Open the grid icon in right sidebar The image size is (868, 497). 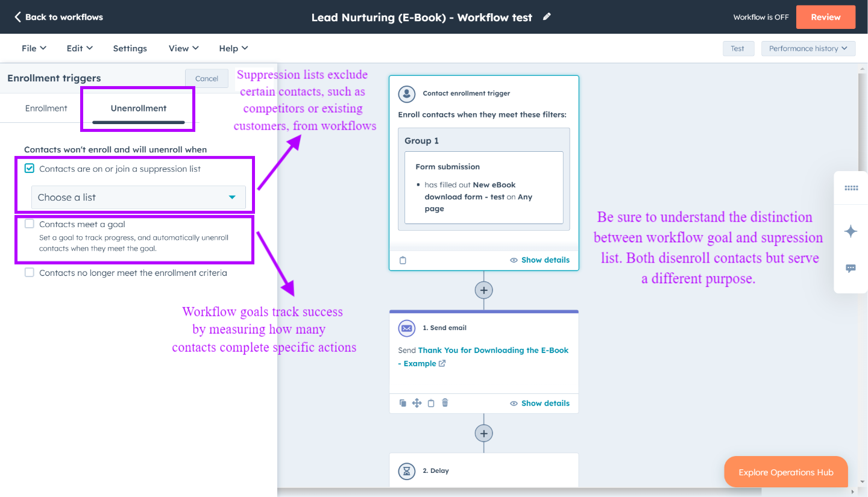(x=851, y=188)
